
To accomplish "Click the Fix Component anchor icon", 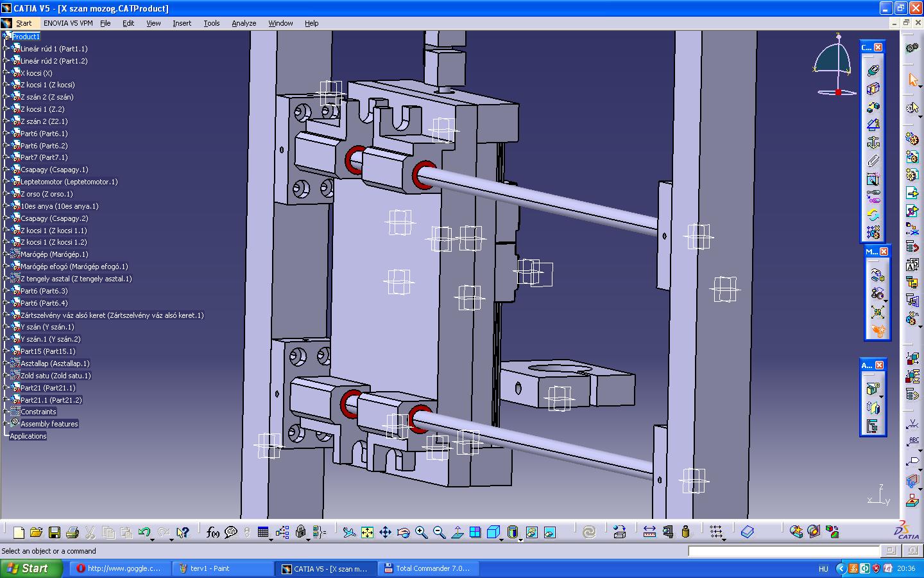I will click(873, 143).
